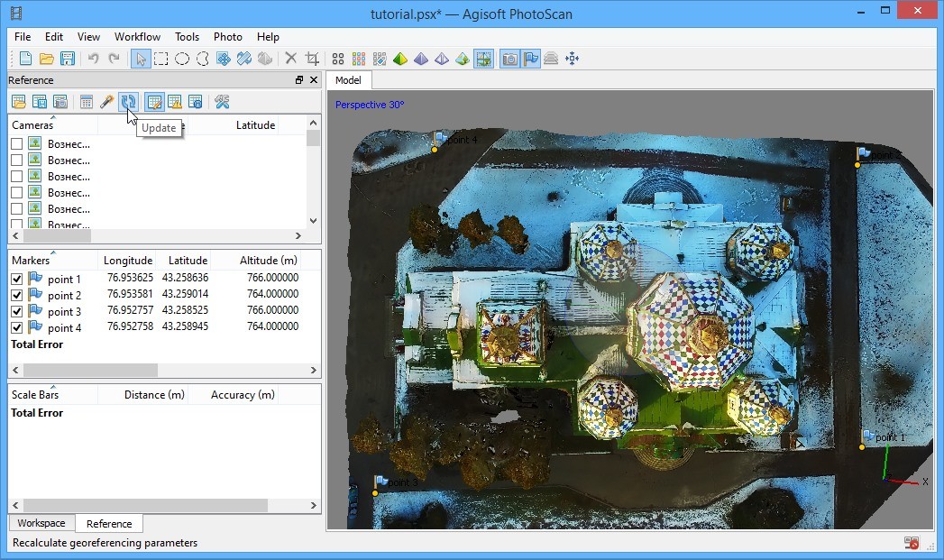
Task: Activate the Move Region tool
Action: [224, 59]
